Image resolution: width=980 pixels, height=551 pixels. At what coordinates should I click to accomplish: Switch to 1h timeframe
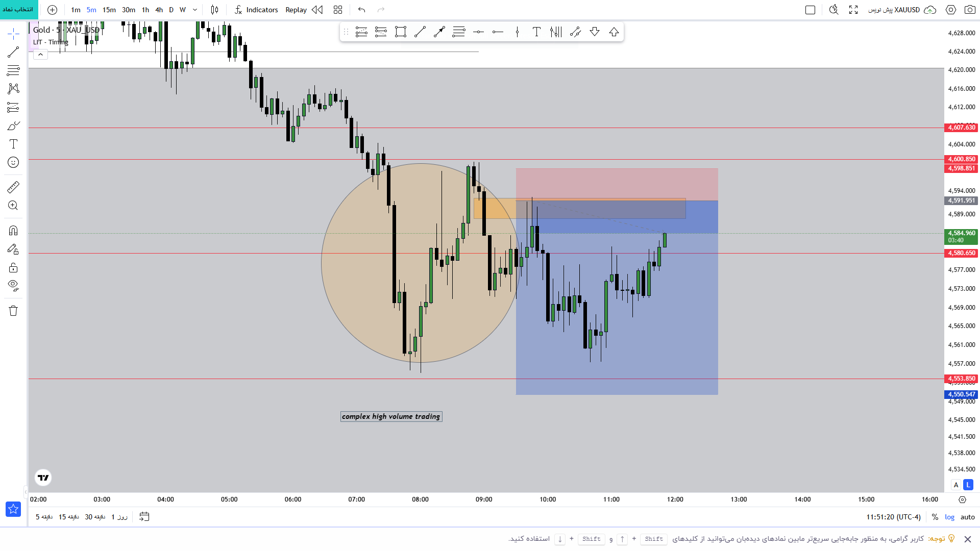pos(145,10)
